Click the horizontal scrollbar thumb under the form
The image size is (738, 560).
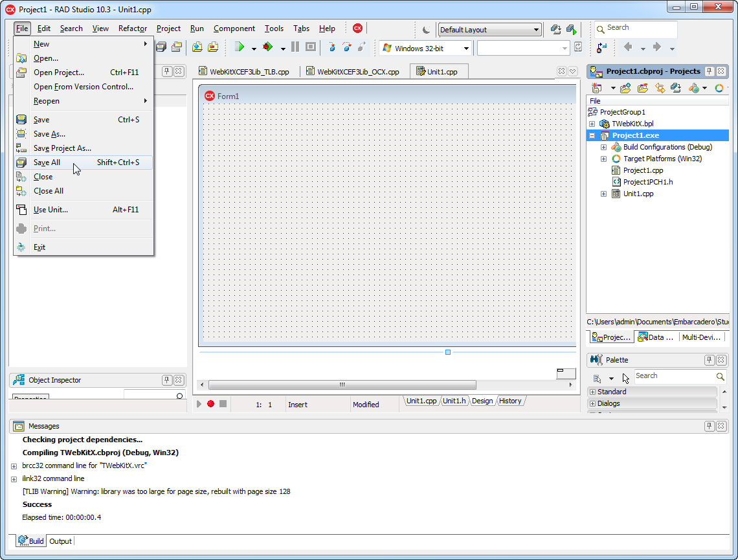(x=342, y=385)
